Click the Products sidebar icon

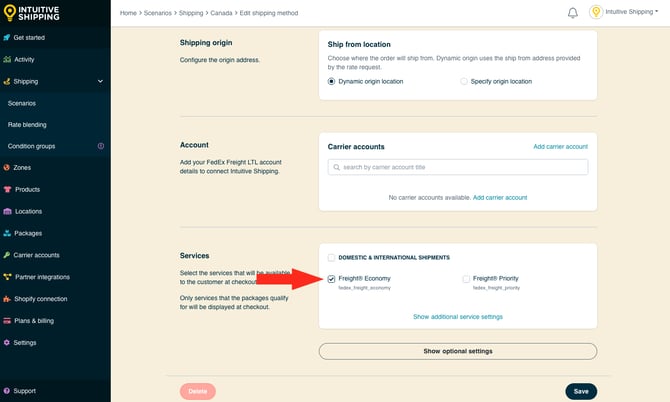pos(7,189)
